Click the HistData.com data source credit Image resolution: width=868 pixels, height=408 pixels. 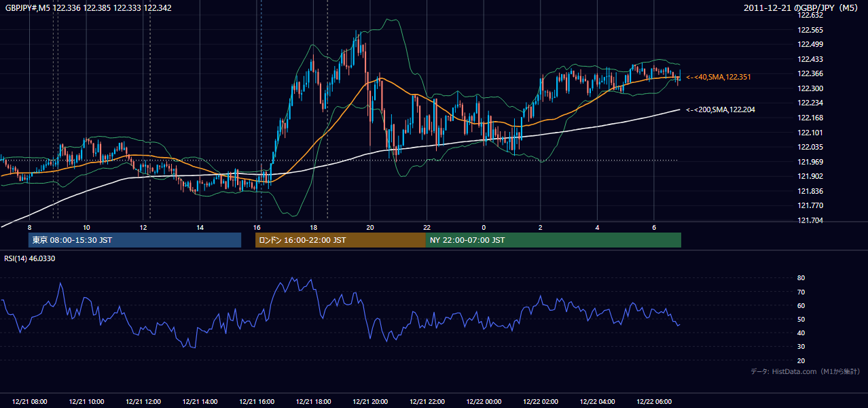(x=806, y=371)
